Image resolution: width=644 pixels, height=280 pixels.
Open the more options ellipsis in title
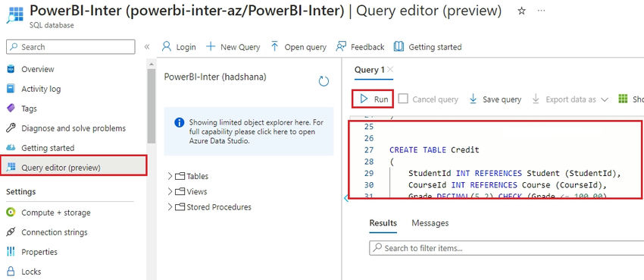coord(541,11)
